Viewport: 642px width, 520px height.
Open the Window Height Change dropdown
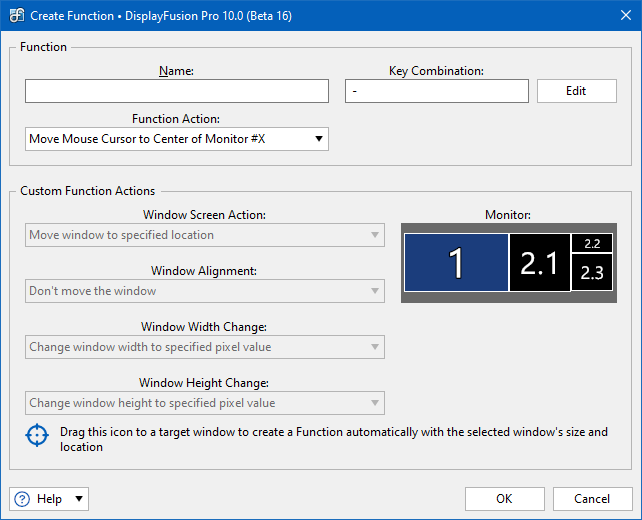[205, 403]
